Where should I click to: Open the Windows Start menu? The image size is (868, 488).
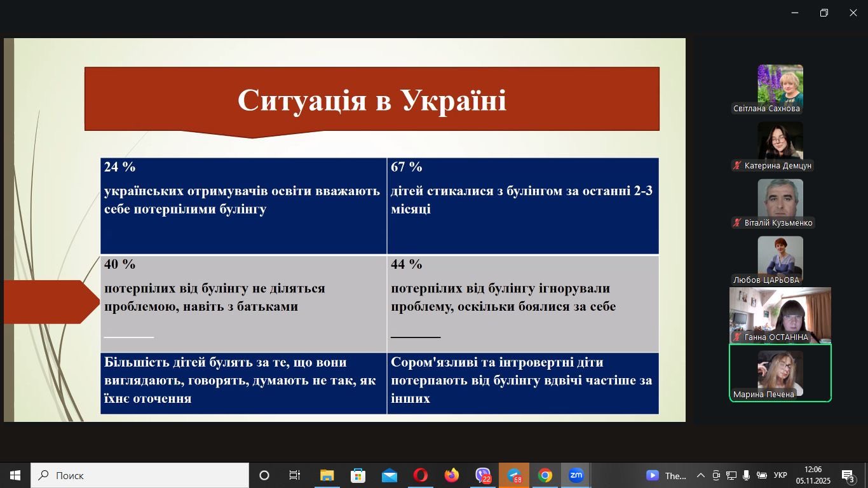pos(15,475)
